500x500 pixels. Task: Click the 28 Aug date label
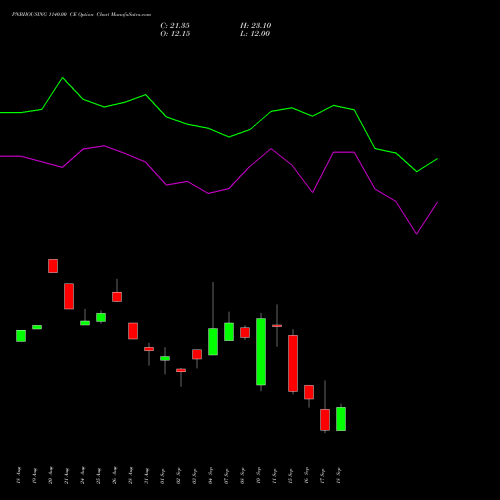point(131,476)
